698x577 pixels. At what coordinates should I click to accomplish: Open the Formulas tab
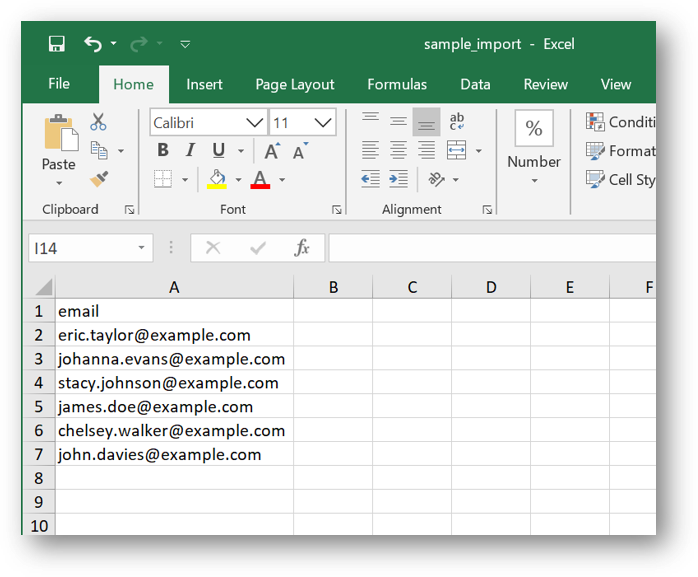click(x=397, y=84)
